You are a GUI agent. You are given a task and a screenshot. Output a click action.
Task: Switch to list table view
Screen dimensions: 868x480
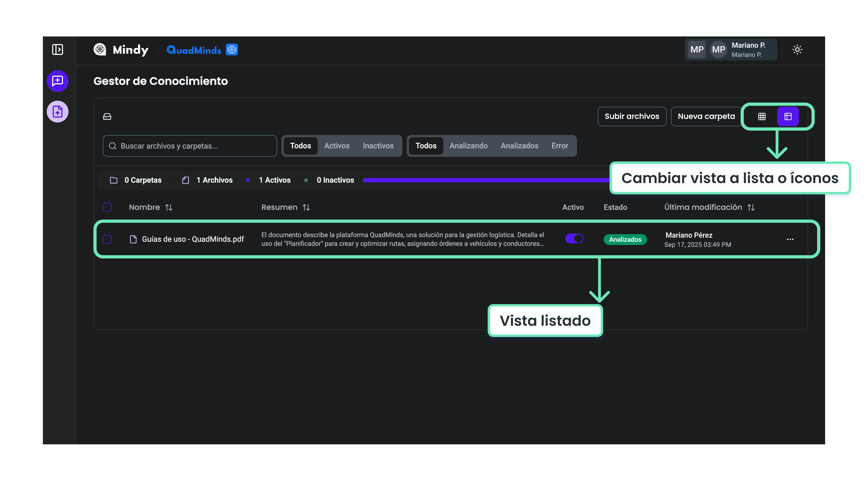(x=788, y=117)
